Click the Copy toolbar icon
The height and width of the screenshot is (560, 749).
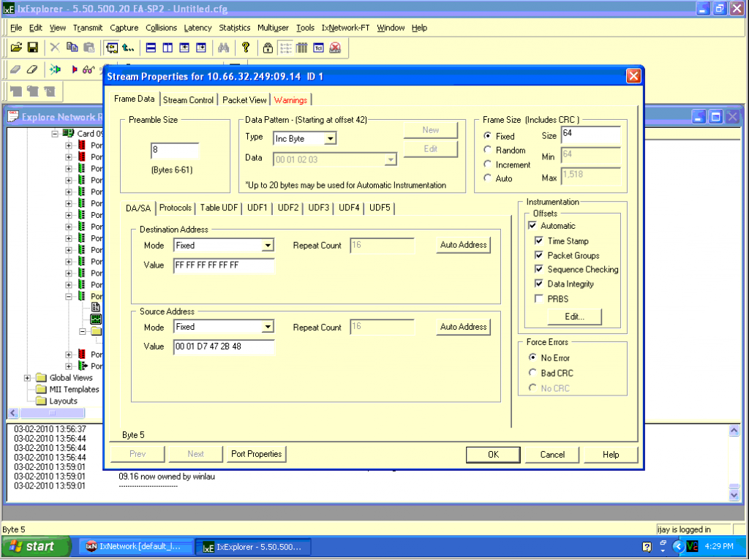click(72, 48)
